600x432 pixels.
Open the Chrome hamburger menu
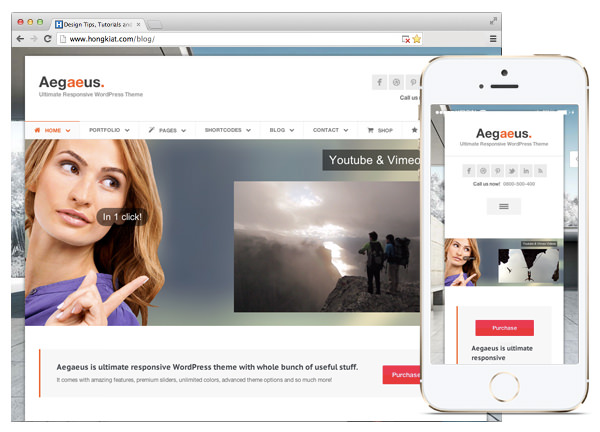[x=492, y=39]
